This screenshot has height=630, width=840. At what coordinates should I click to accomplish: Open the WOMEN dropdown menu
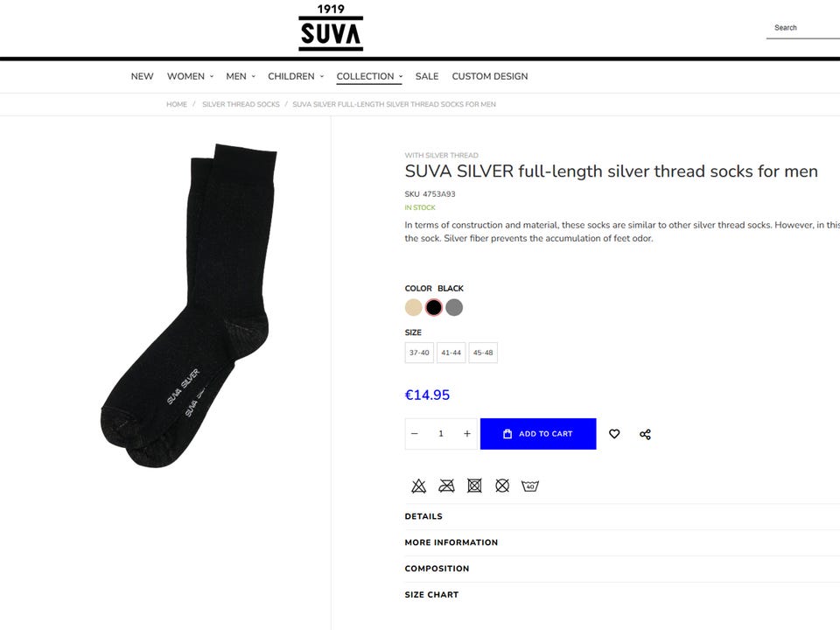click(190, 76)
